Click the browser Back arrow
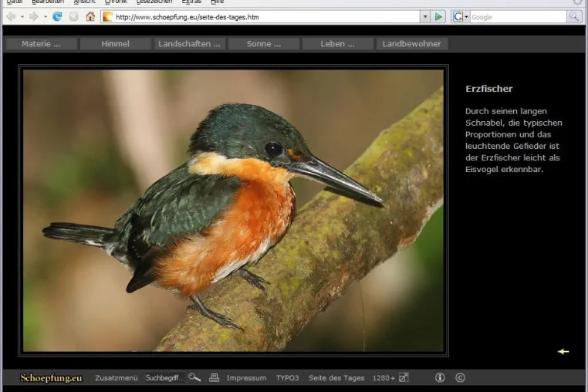The width and height of the screenshot is (588, 392). [12, 16]
